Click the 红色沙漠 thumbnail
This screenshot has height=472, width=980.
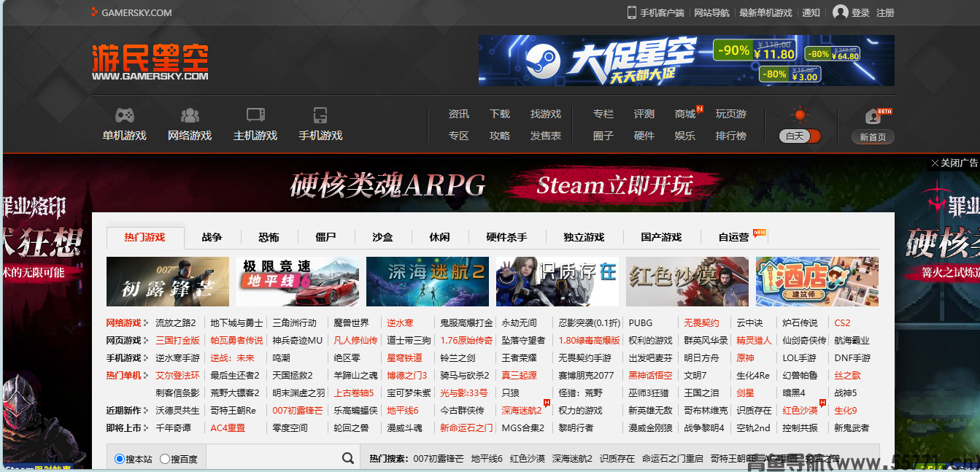pyautogui.click(x=687, y=282)
